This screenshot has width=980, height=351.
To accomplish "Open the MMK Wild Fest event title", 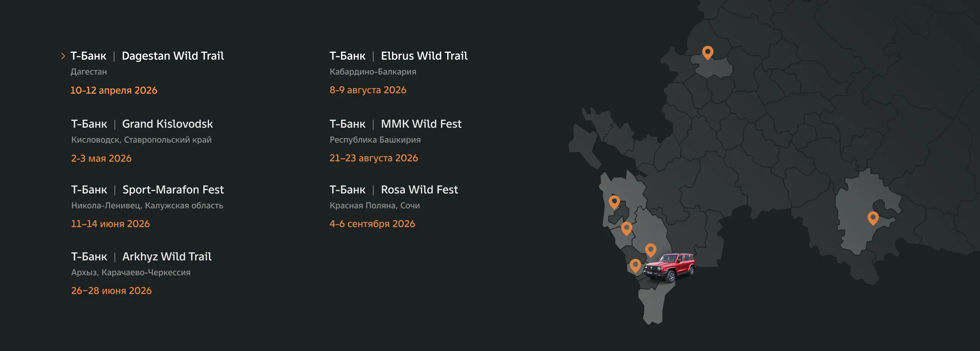I will 421,124.
